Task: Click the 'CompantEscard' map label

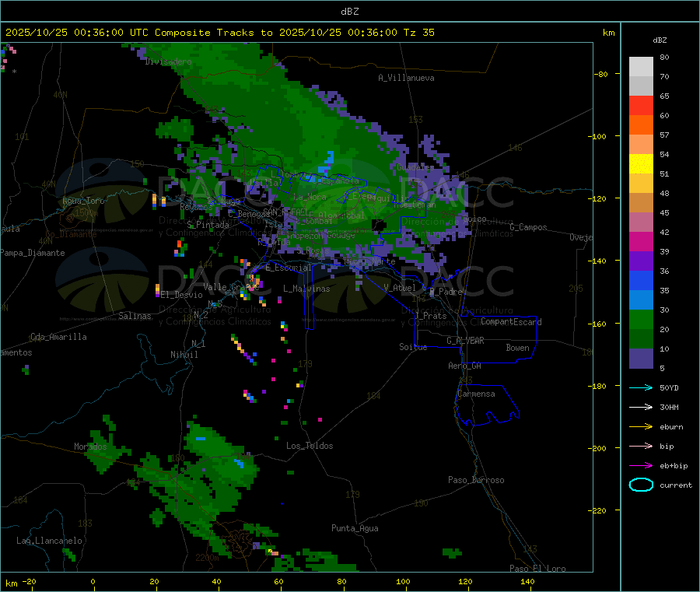Action: [511, 322]
